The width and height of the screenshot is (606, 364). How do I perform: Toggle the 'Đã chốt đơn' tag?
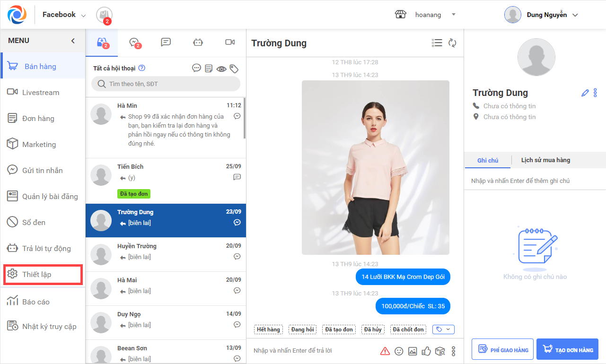(x=408, y=329)
